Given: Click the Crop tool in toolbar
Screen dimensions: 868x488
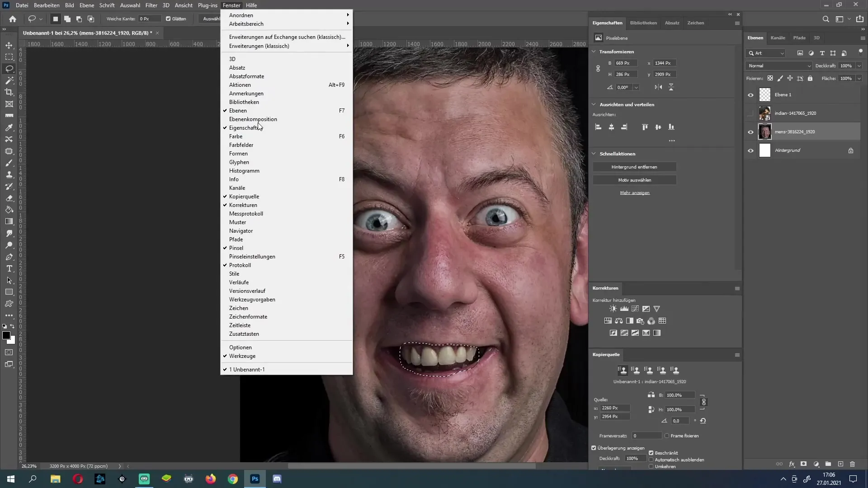Looking at the screenshot, I should [x=9, y=92].
